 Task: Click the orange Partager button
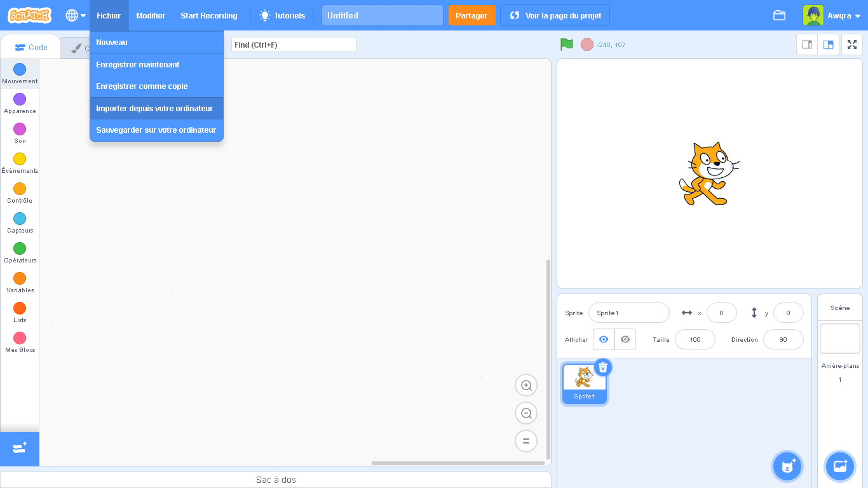coord(471,15)
